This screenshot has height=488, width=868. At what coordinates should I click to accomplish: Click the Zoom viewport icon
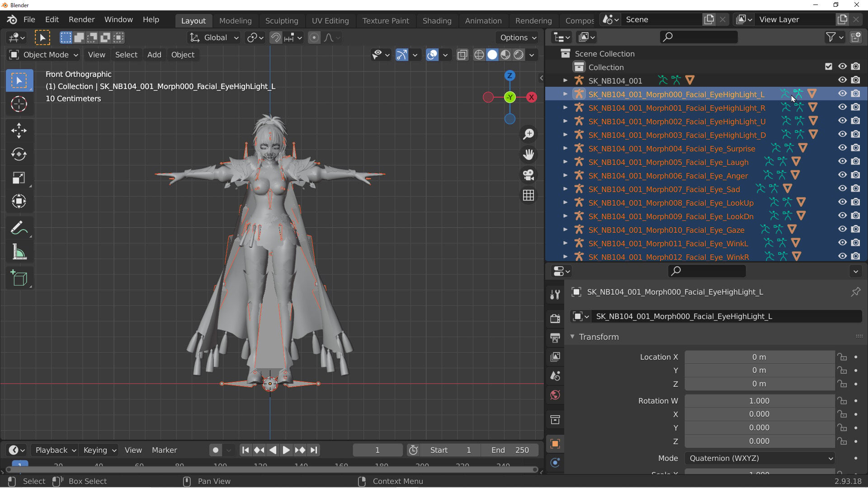(528, 134)
